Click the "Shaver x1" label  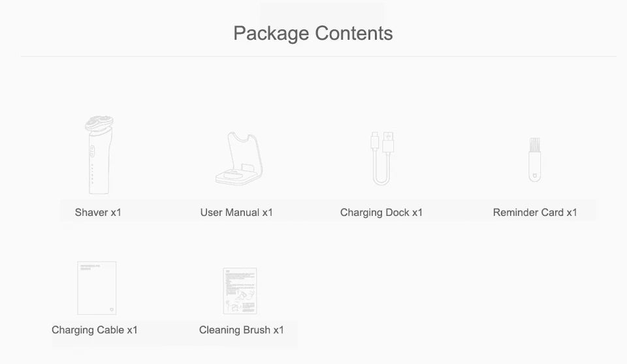tap(98, 213)
